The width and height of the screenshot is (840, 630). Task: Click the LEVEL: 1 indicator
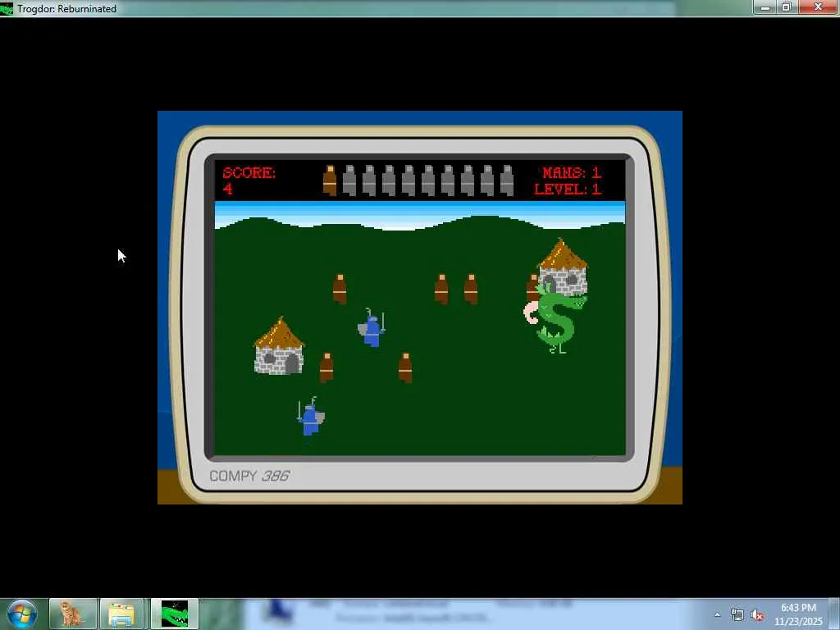coord(568,189)
